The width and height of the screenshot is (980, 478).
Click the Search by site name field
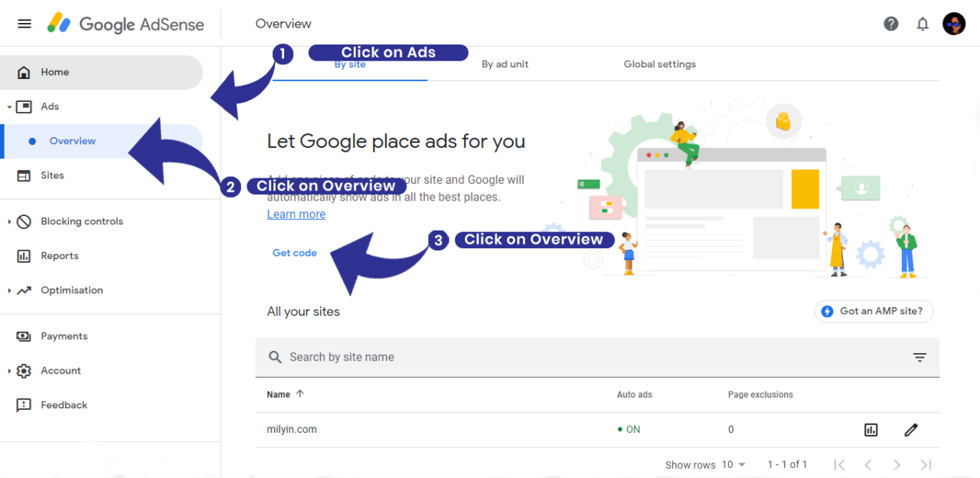point(597,357)
